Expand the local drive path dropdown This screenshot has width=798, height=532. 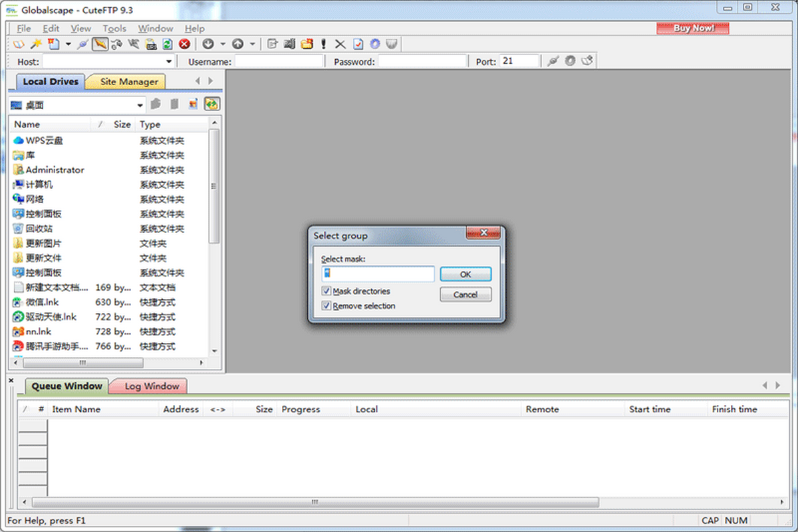click(140, 105)
